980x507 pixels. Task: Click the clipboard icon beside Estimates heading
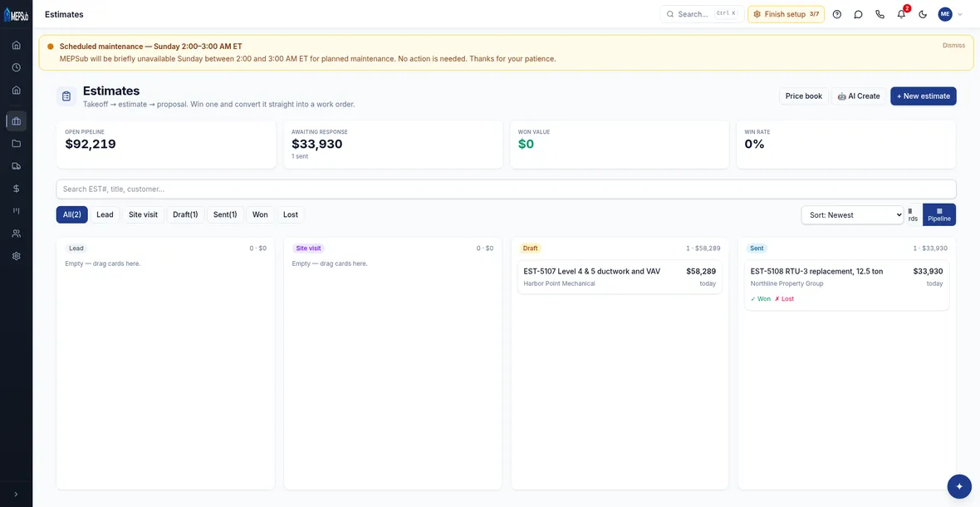[66, 96]
